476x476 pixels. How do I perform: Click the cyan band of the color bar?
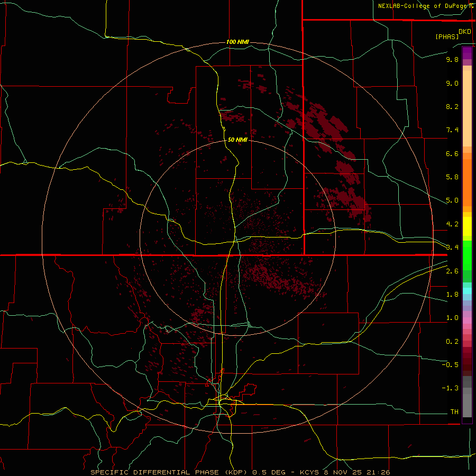(x=467, y=291)
